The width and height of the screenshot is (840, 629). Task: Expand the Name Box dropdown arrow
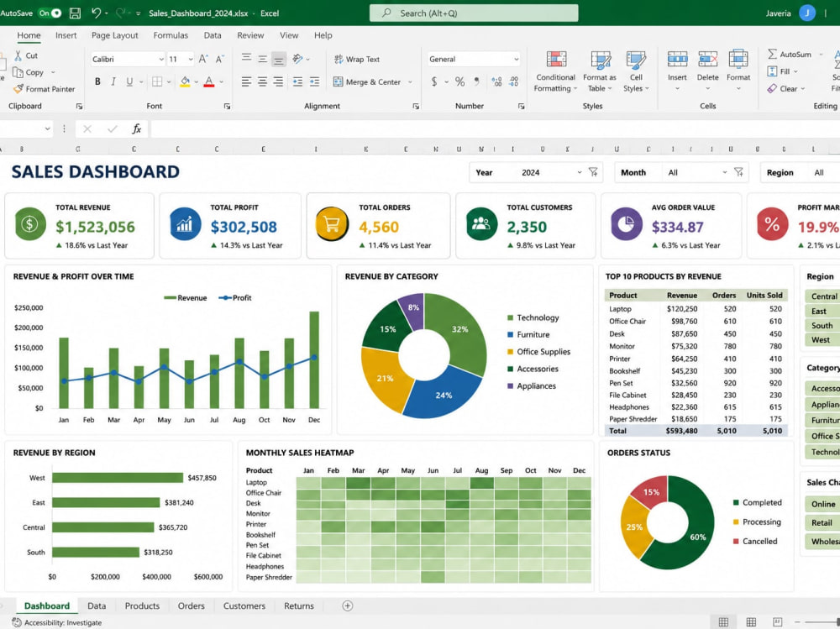[47, 128]
